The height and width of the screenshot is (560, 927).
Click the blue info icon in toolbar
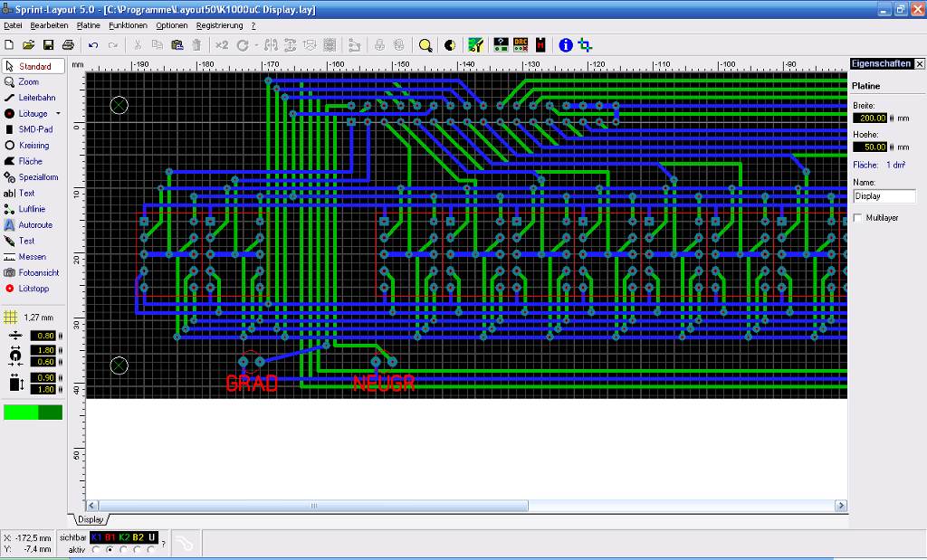(566, 45)
